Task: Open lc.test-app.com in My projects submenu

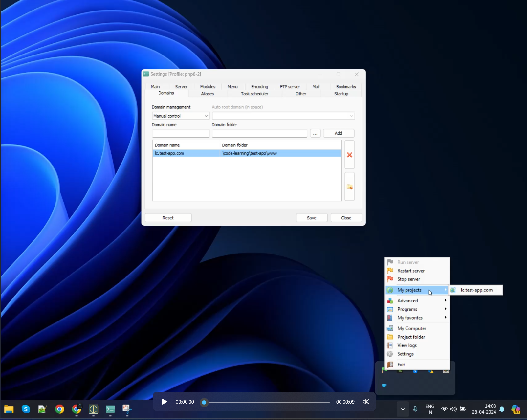Action: [476, 290]
